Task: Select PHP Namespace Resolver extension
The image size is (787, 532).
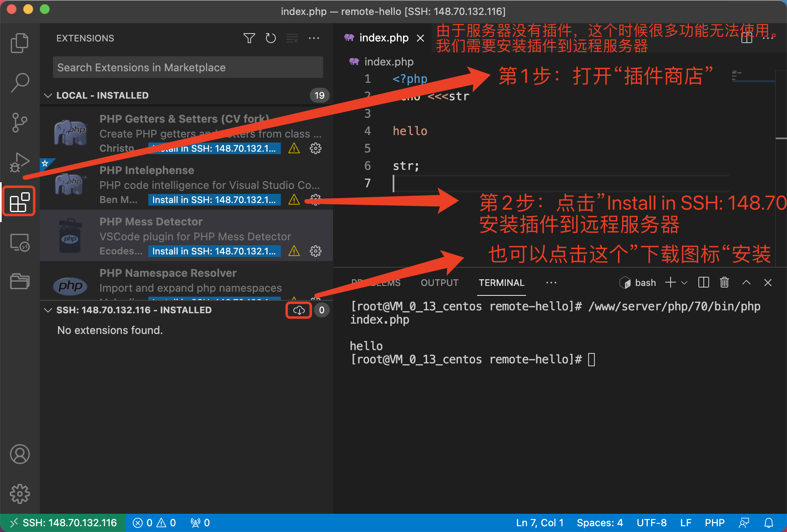Action: click(x=186, y=281)
